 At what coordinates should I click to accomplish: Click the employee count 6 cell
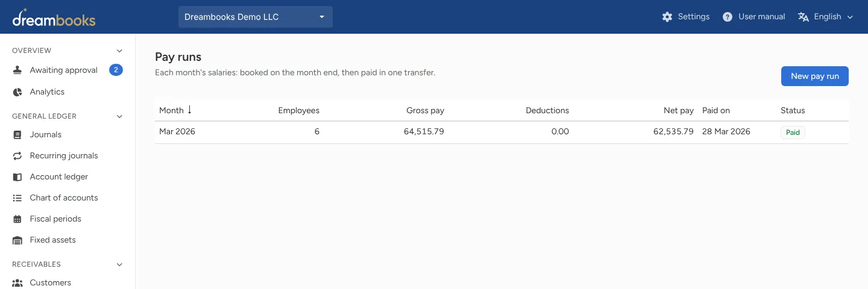tap(317, 131)
